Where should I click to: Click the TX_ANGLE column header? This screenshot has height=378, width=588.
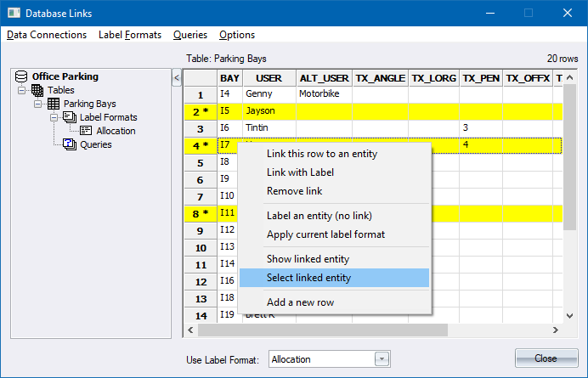click(x=380, y=78)
